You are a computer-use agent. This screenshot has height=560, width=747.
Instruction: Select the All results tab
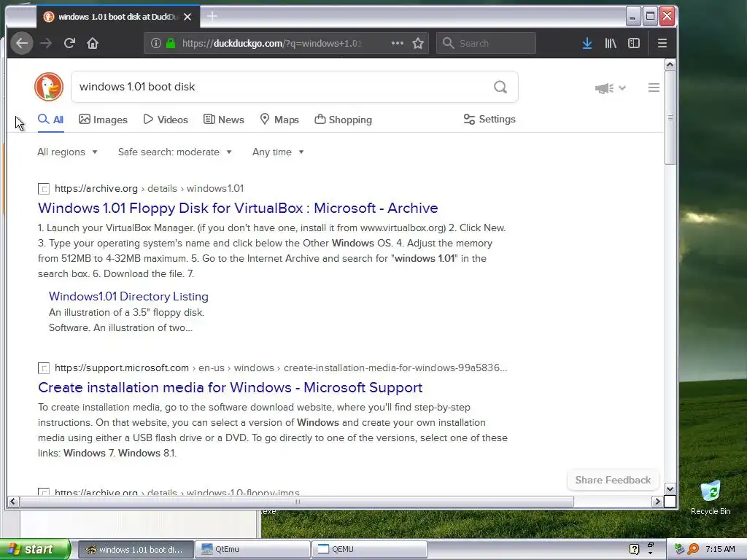(x=50, y=120)
